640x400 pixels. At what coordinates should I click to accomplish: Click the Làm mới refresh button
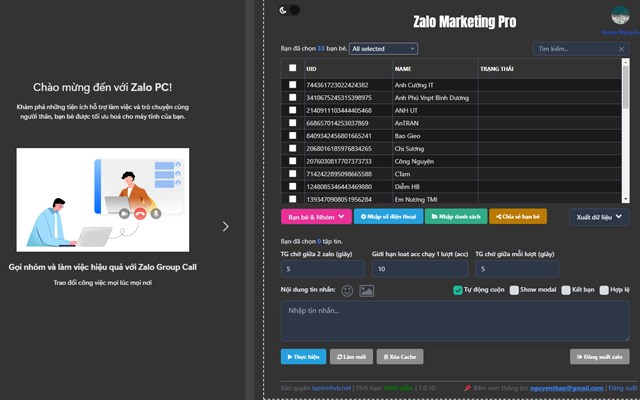pyautogui.click(x=351, y=357)
